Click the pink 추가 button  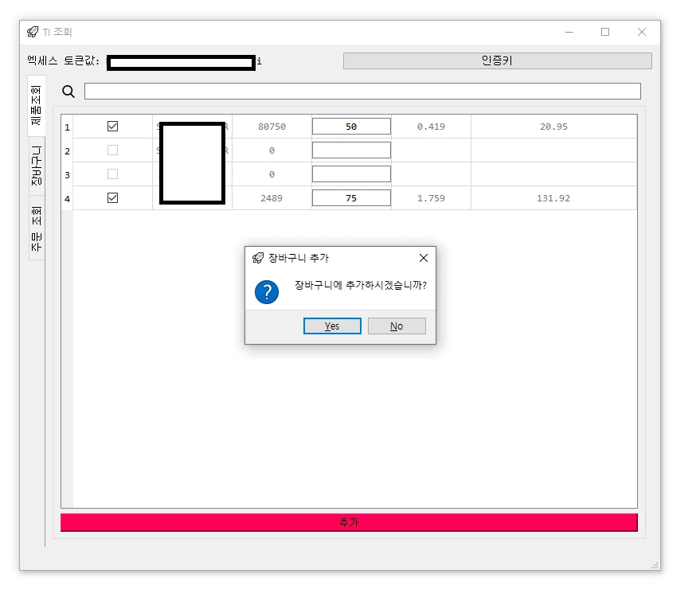tap(348, 521)
